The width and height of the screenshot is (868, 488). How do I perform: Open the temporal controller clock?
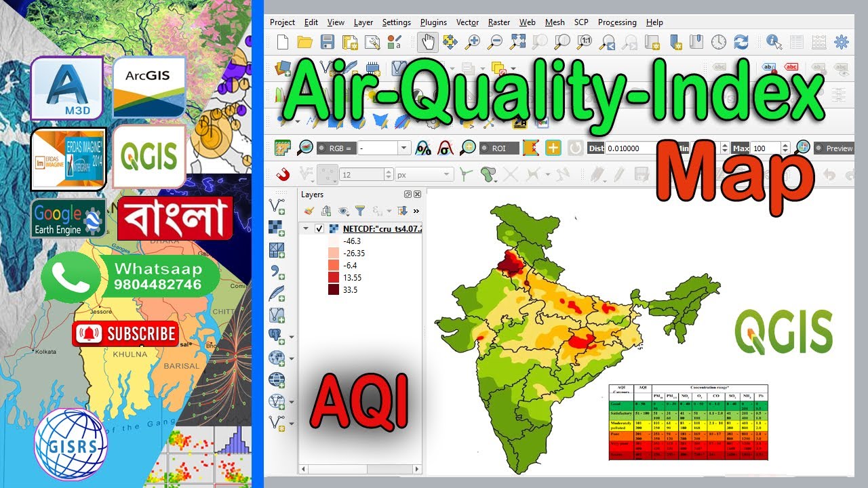(x=719, y=42)
